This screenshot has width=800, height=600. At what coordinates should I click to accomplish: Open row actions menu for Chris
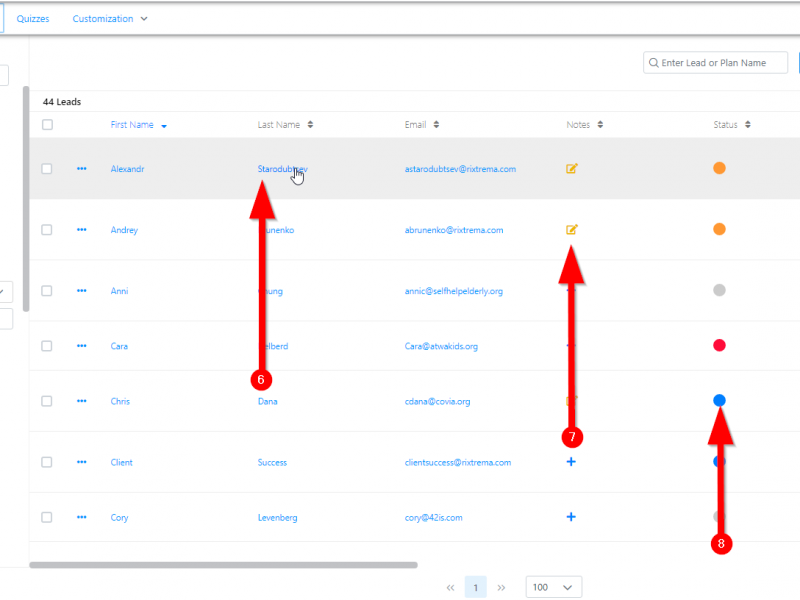(82, 402)
